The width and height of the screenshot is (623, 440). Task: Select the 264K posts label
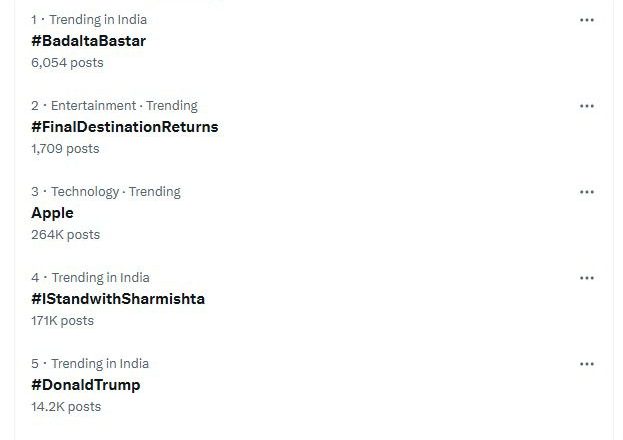tap(65, 234)
